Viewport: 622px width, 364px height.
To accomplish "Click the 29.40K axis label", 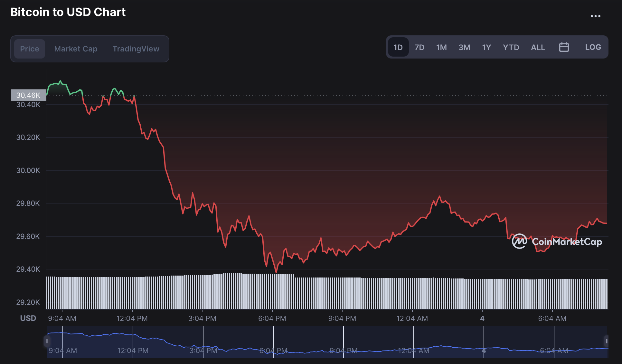I will click(x=28, y=269).
